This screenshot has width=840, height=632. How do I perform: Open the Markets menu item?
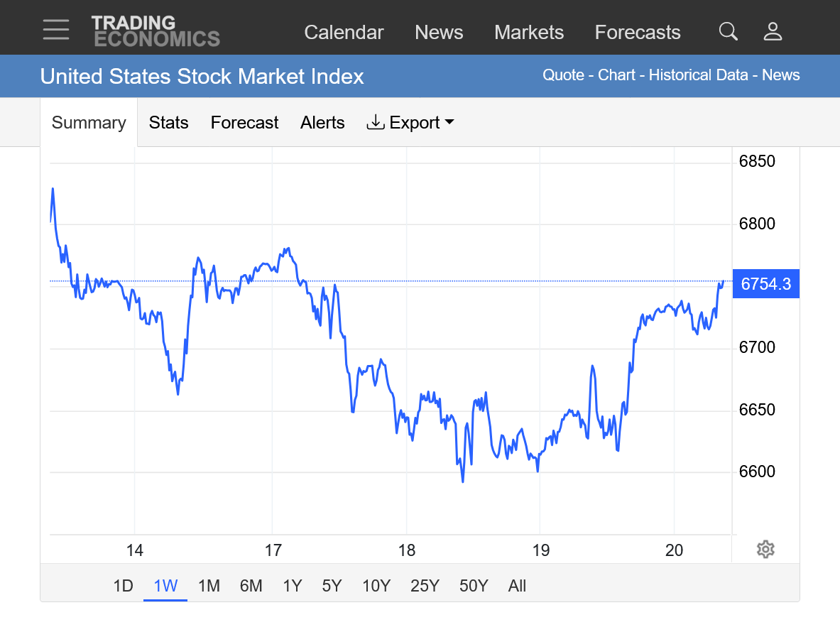[x=528, y=33]
